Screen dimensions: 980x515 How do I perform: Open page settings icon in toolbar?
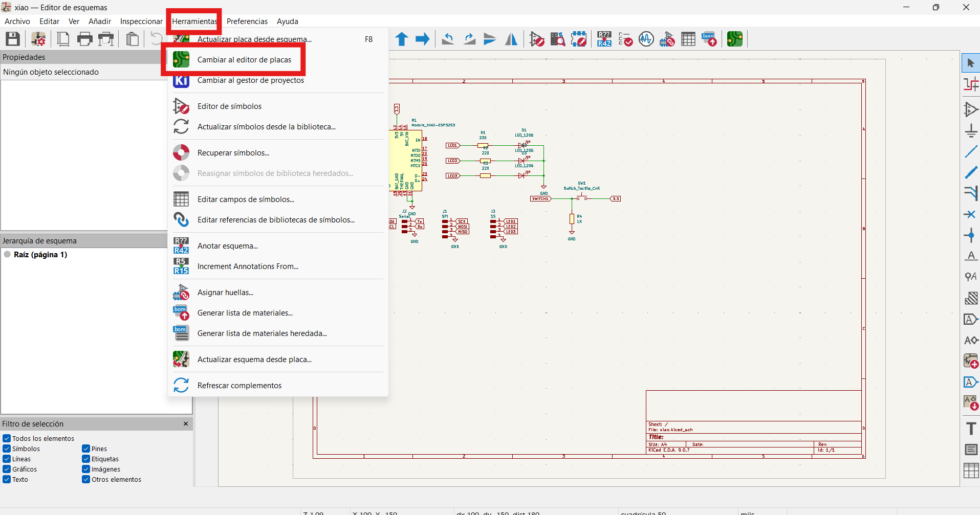(x=63, y=39)
